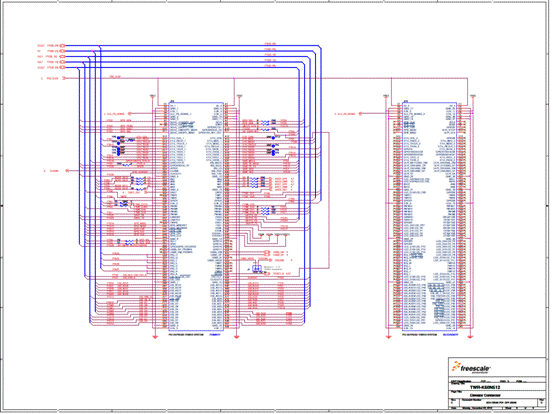Select the blue jumper component near reset net
553x414 pixels.
257,269
